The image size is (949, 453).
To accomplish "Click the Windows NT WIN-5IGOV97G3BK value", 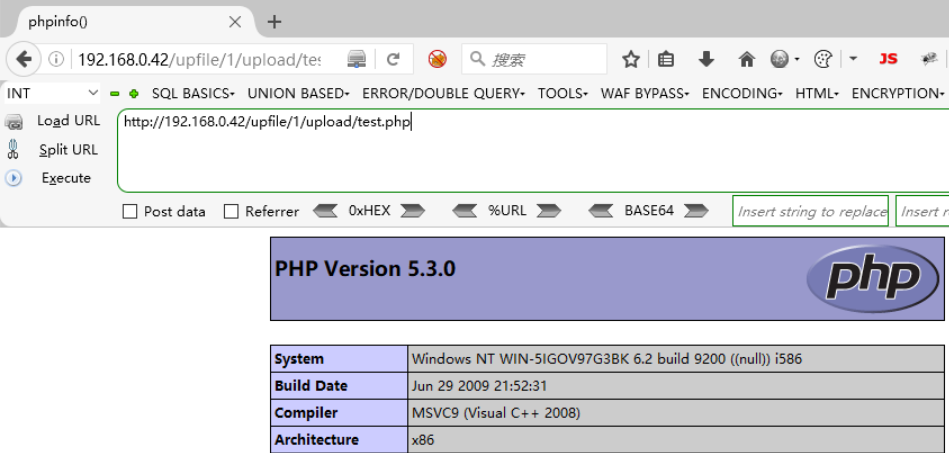I will pos(606,359).
